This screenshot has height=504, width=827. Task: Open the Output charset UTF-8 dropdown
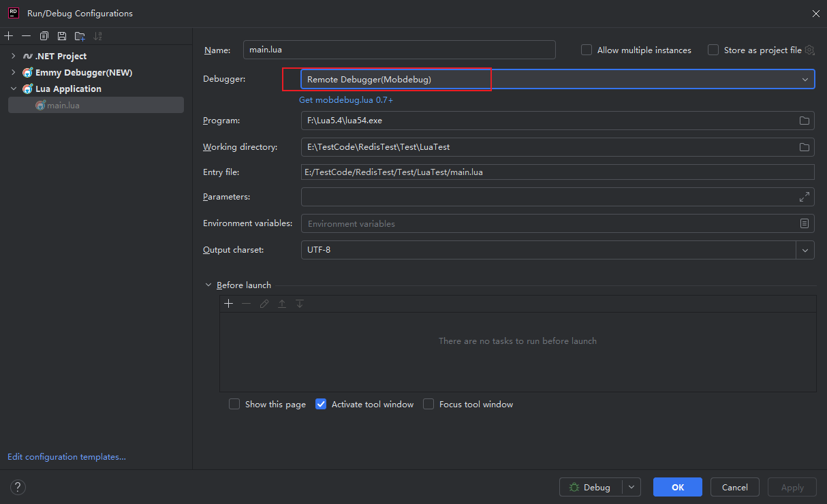click(805, 250)
